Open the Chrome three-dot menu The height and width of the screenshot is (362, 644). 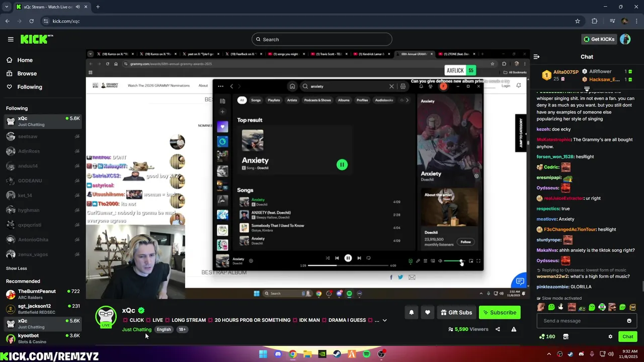coord(636,21)
